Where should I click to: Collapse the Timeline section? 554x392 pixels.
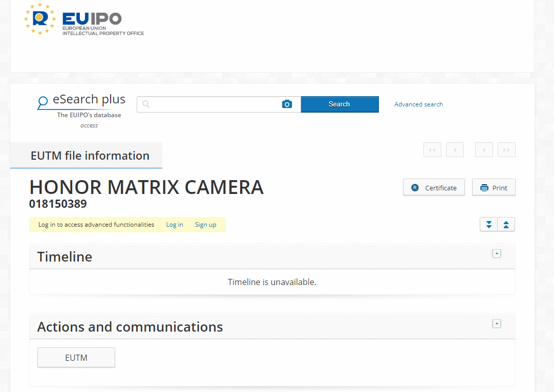(x=497, y=253)
